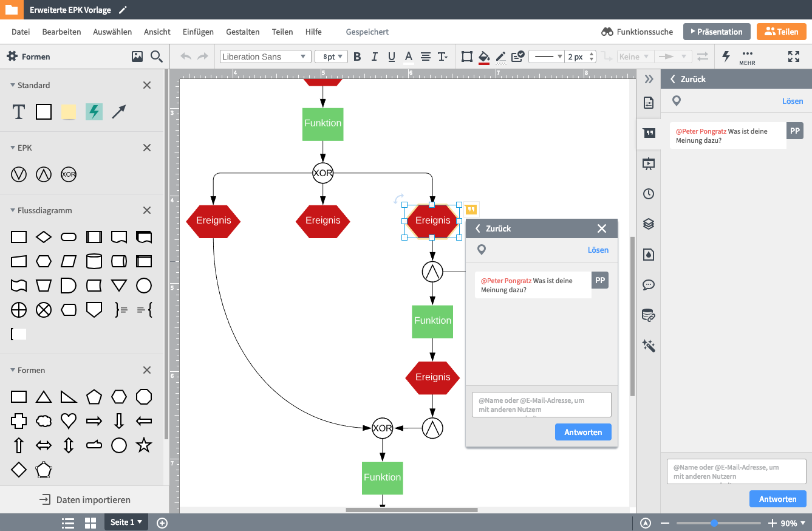Click the search shapes magnifier icon

click(x=156, y=57)
